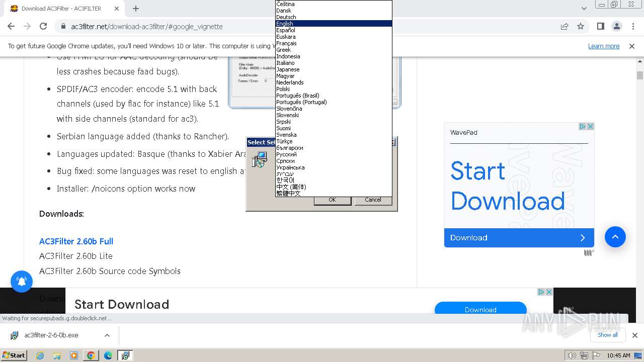Open the AC3Filter setup taskbar button
Image resolution: width=644 pixels, height=362 pixels.
(125, 355)
